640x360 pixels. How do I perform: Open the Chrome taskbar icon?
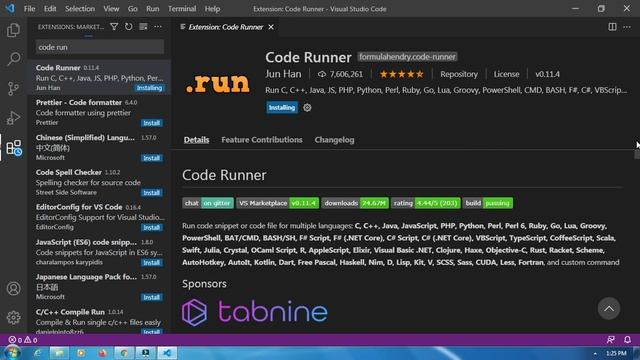(x=124, y=353)
